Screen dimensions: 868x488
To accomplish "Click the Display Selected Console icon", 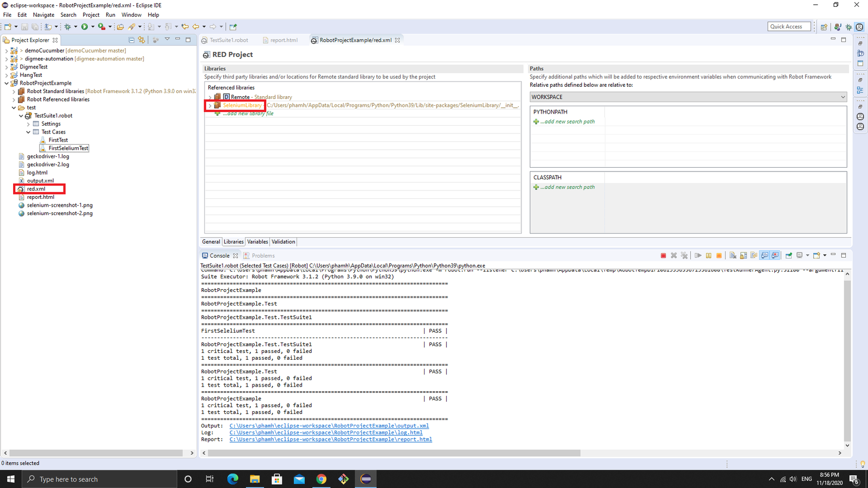I will (800, 256).
